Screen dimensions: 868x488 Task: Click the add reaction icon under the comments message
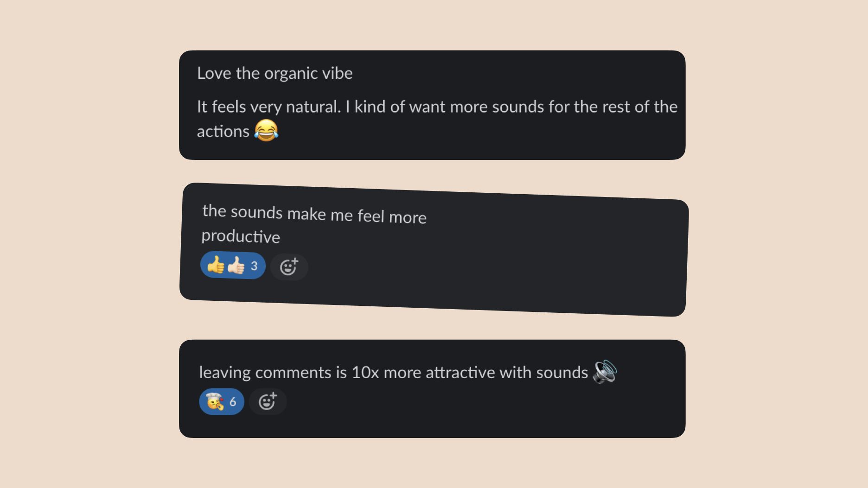pyautogui.click(x=268, y=401)
